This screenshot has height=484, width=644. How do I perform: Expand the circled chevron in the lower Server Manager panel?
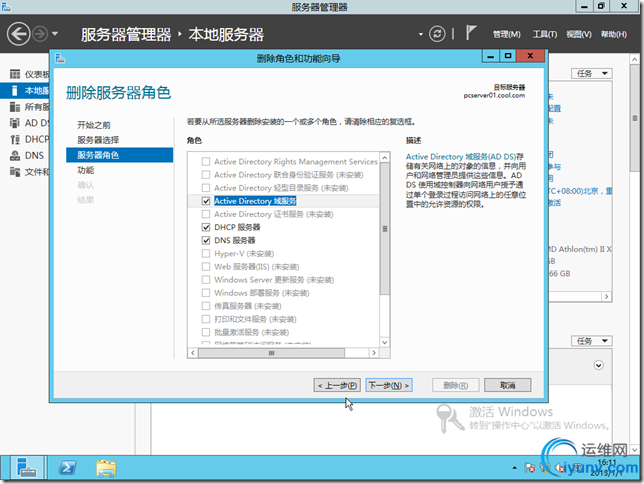pos(598,365)
